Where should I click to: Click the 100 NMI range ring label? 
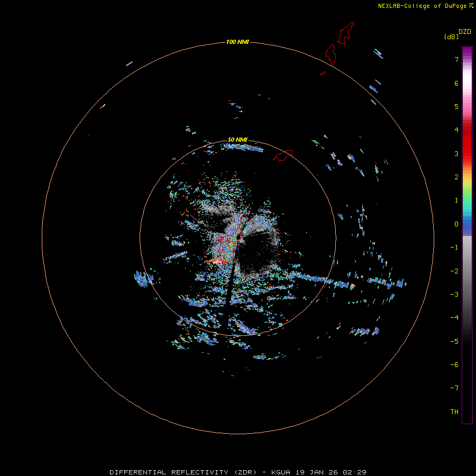237,42
